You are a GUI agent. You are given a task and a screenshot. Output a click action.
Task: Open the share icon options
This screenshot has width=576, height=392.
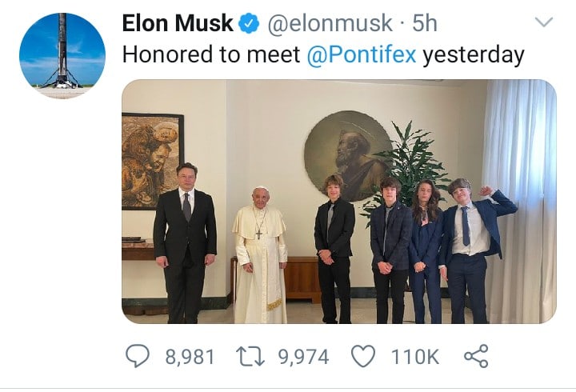coord(476,356)
